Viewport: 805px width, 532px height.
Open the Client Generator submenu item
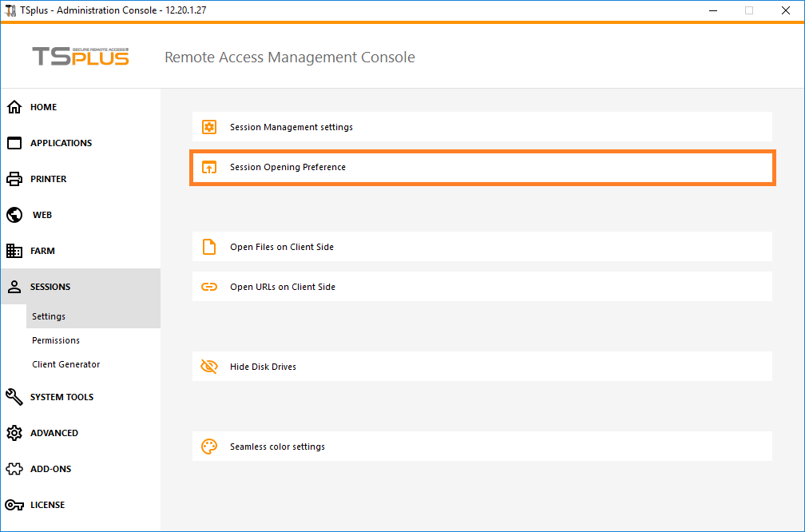pos(66,364)
